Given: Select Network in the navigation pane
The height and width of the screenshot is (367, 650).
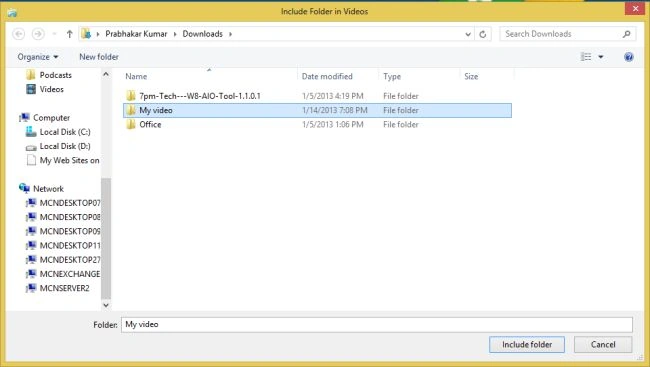Looking at the screenshot, I should tap(48, 189).
